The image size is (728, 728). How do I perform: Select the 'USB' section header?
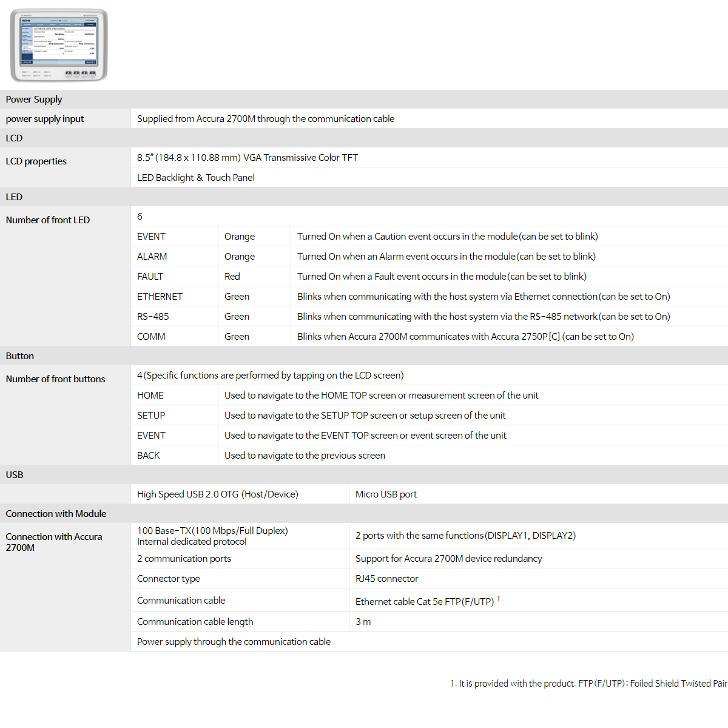coord(15,475)
